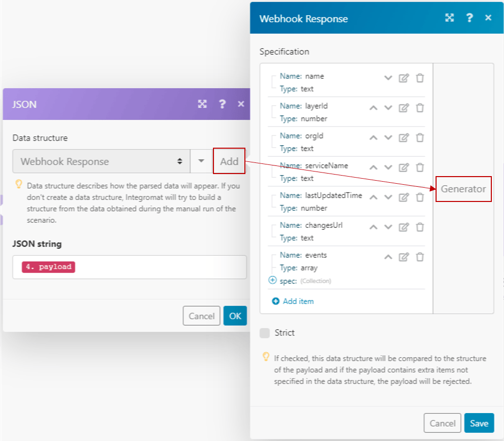This screenshot has width=504, height=441.
Task: Move the 'layerId' item down
Action: coord(388,108)
